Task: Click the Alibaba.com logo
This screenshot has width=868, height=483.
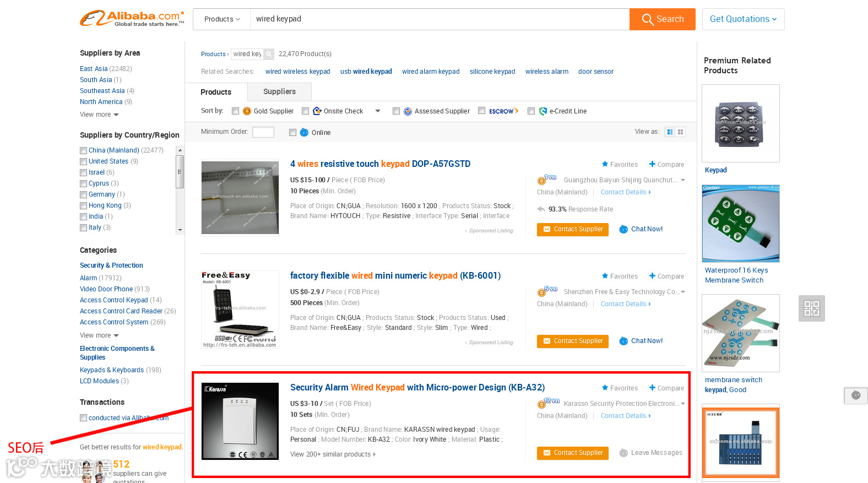Action: [132, 19]
